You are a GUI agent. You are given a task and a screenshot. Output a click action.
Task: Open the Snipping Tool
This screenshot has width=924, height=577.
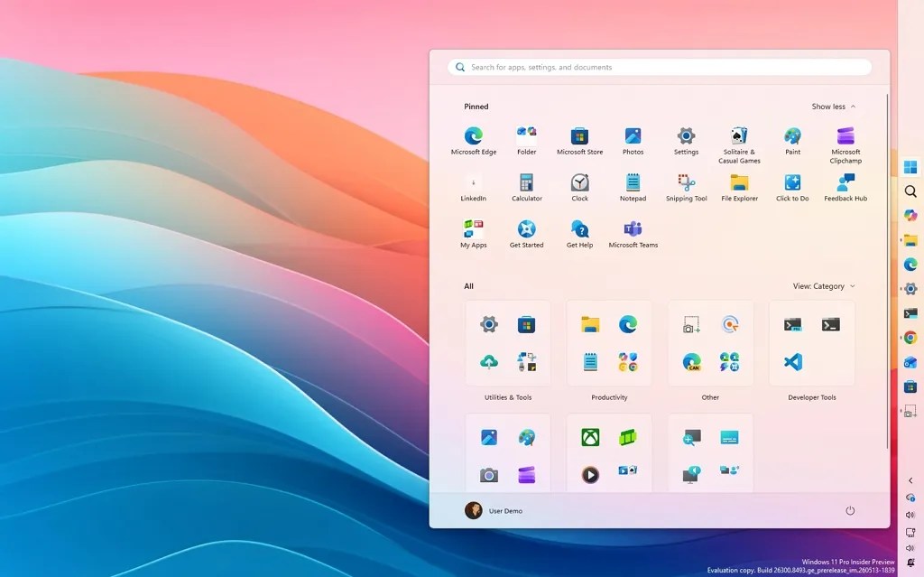point(686,188)
